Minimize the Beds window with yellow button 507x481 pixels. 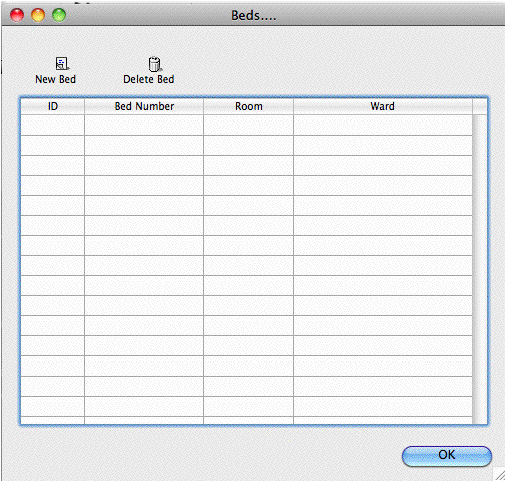[x=38, y=15]
